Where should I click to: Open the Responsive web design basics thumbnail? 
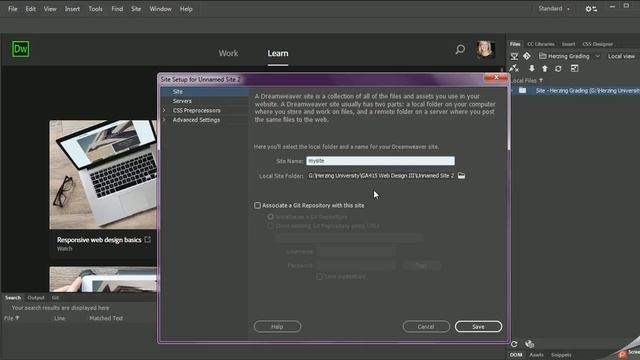click(103, 175)
